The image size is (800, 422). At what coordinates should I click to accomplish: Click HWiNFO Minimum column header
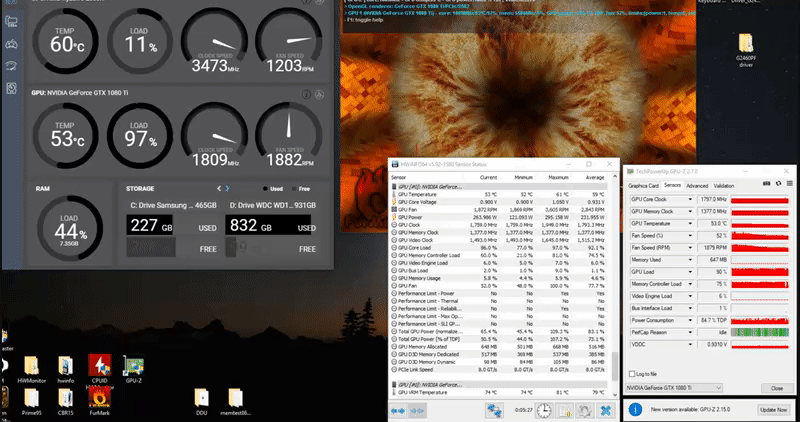[523, 178]
